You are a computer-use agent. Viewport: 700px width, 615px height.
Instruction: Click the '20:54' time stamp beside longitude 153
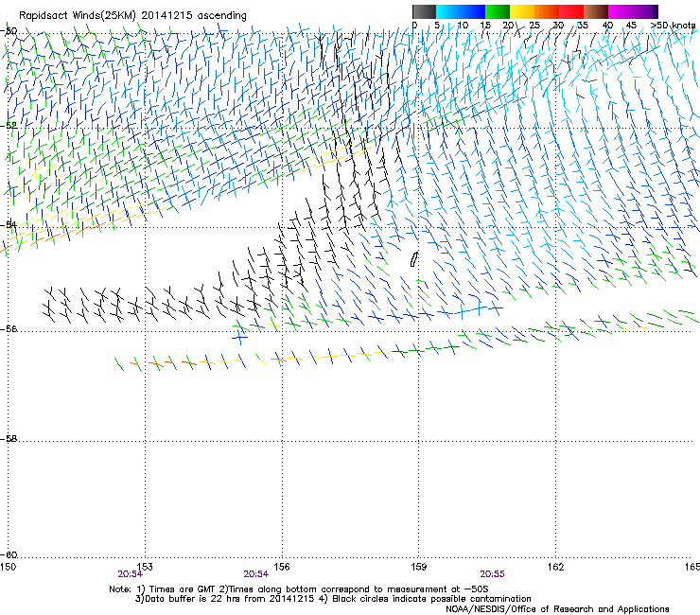[x=130, y=574]
